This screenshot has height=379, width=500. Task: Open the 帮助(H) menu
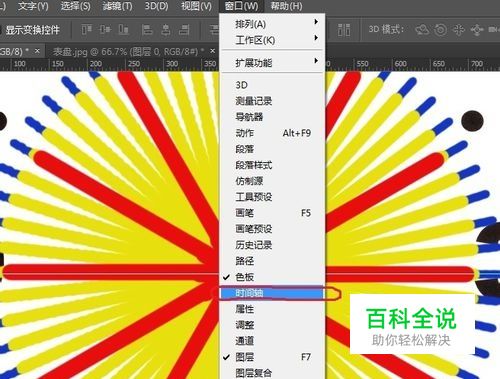pyautogui.click(x=286, y=6)
